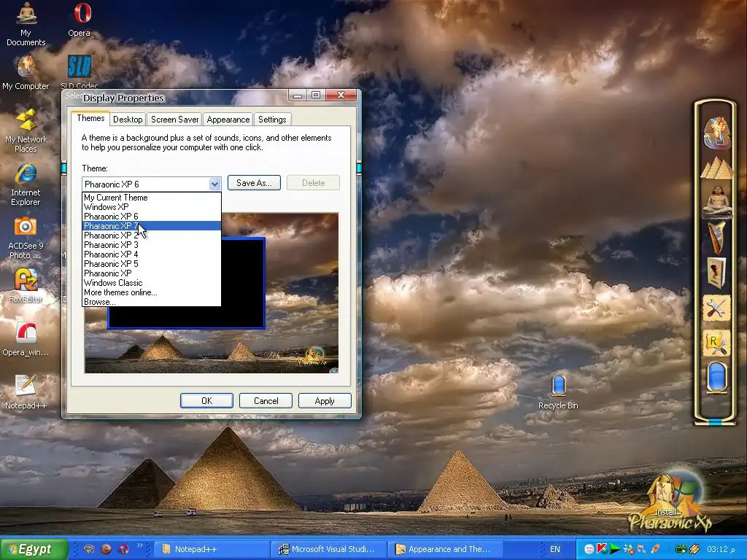The height and width of the screenshot is (560, 747).
Task: Choose Pharaonic XP 2 from theme list
Action: click(x=152, y=236)
